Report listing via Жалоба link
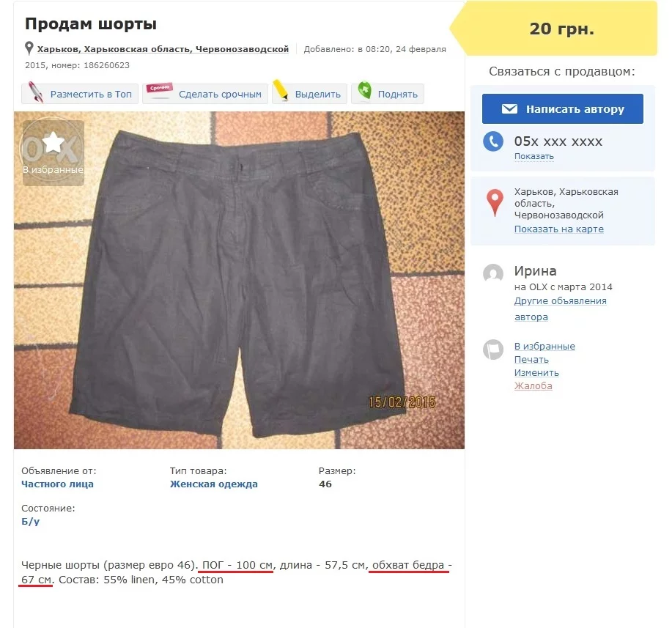672x628 pixels. (533, 385)
